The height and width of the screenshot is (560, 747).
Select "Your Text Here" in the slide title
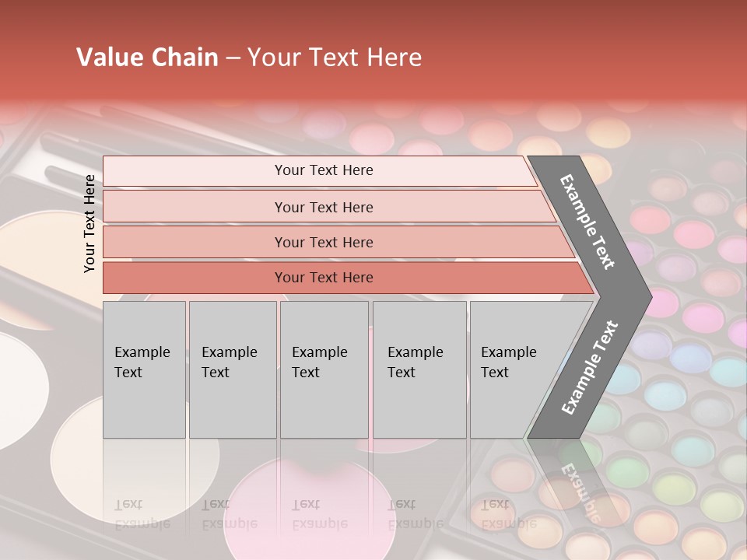tap(335, 58)
